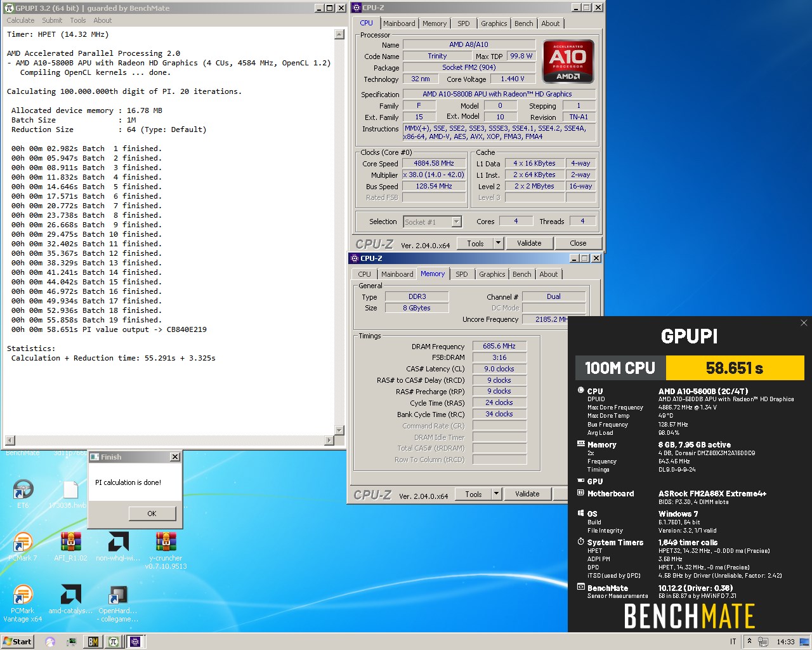
Task: Open the PCMark Vantage x64 shortcut
Action: coord(23,595)
